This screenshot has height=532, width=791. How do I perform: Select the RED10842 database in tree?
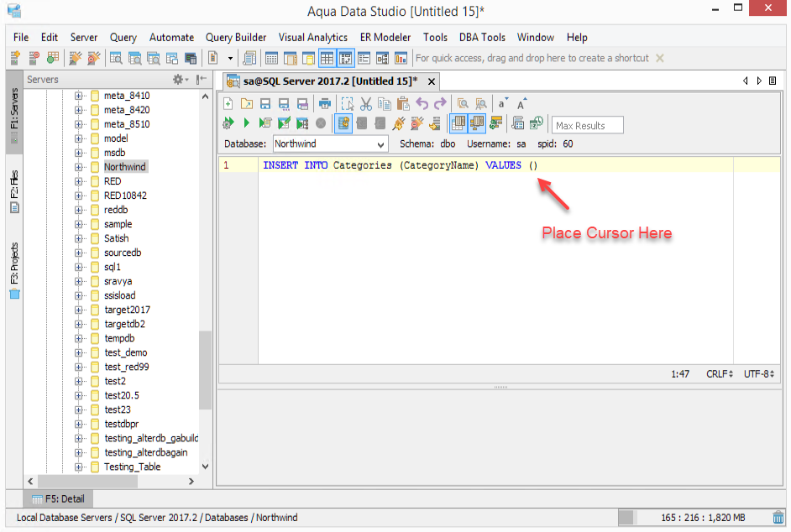pyautogui.click(x=125, y=196)
